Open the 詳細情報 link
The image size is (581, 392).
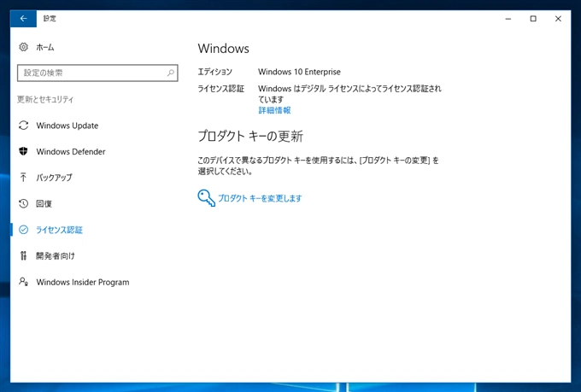274,110
